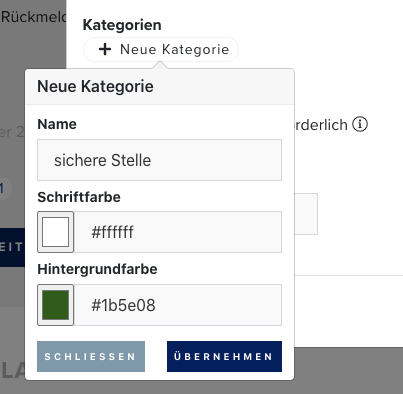403x394 pixels.
Task: Click the partially hidden 'rderlich' label text
Action: (x=321, y=125)
